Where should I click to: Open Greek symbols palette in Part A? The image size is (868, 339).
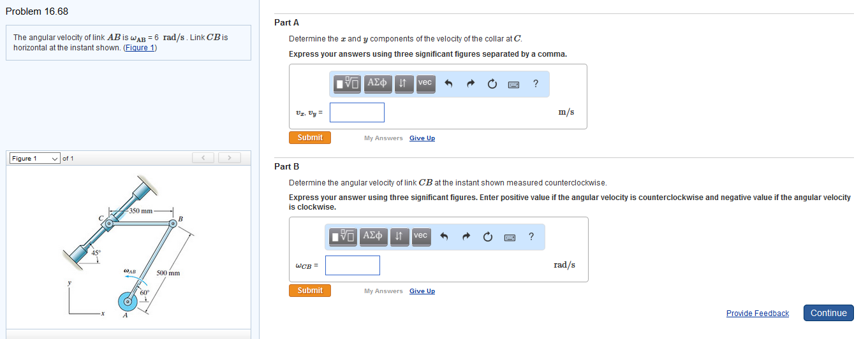tap(378, 83)
